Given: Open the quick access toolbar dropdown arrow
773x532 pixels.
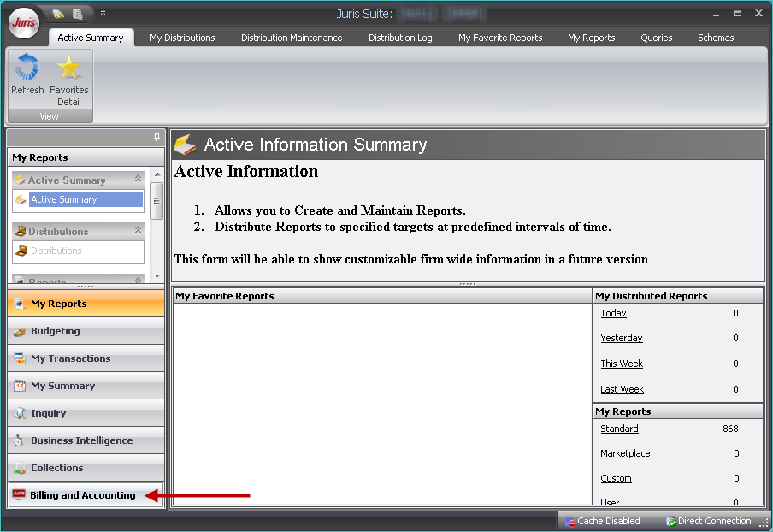Looking at the screenshot, I should tap(103, 14).
